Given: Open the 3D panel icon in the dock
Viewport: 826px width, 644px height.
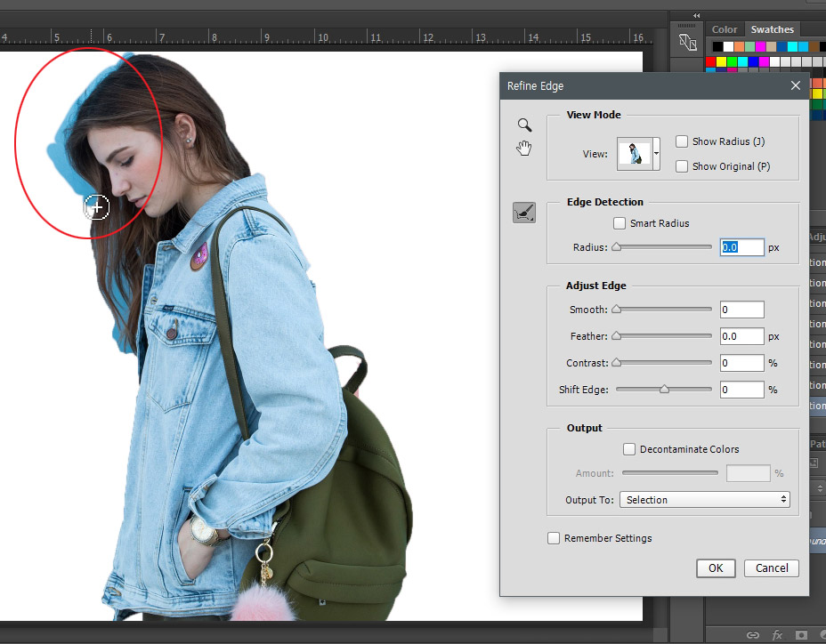Looking at the screenshot, I should pyautogui.click(x=687, y=42).
